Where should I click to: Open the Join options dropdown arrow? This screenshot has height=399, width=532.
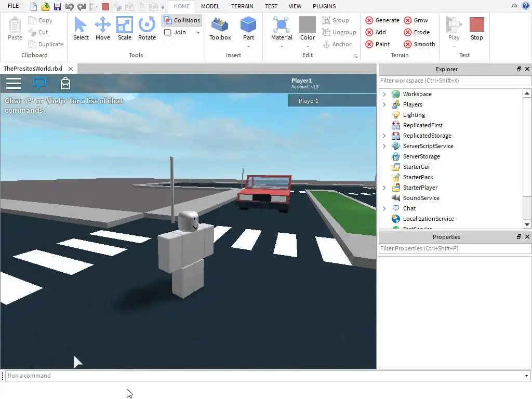198,33
